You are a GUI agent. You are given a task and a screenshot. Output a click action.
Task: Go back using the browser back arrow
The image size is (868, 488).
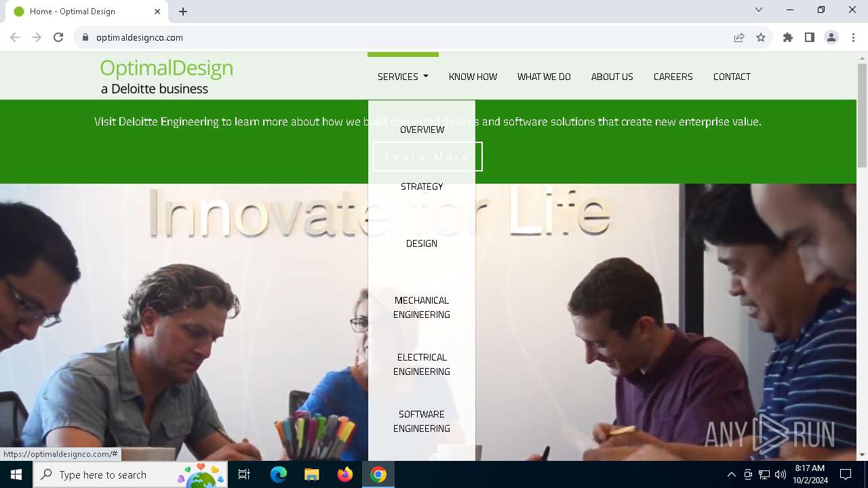click(15, 37)
